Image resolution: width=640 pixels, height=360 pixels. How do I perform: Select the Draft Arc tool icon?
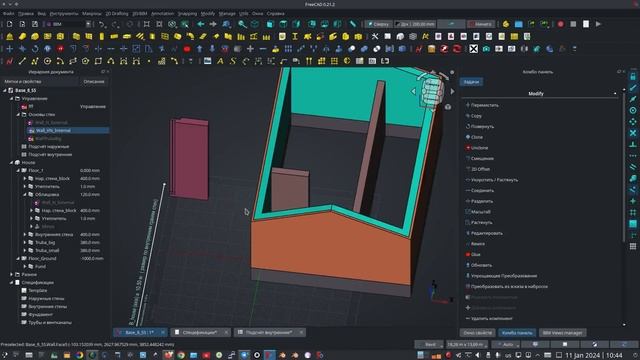pos(60,61)
